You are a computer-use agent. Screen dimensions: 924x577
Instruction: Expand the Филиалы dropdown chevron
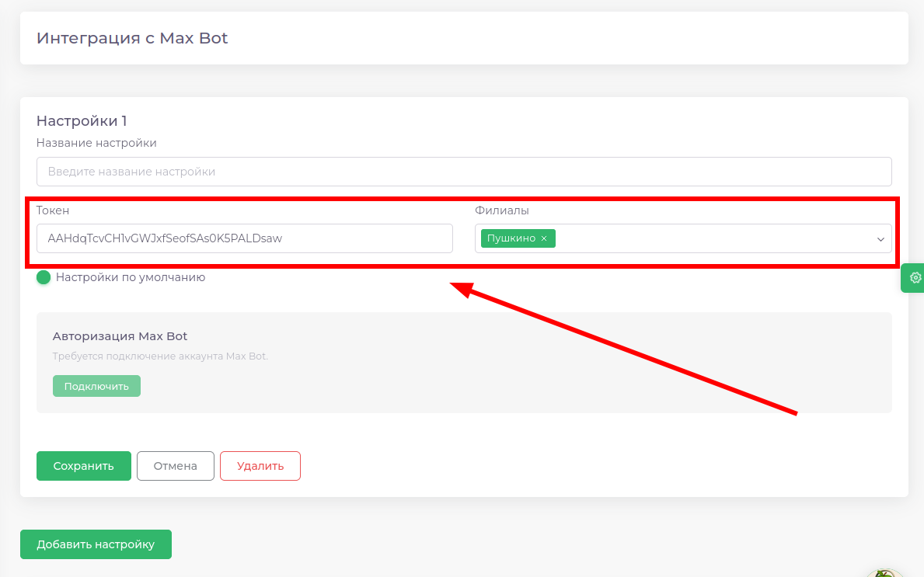tap(880, 239)
